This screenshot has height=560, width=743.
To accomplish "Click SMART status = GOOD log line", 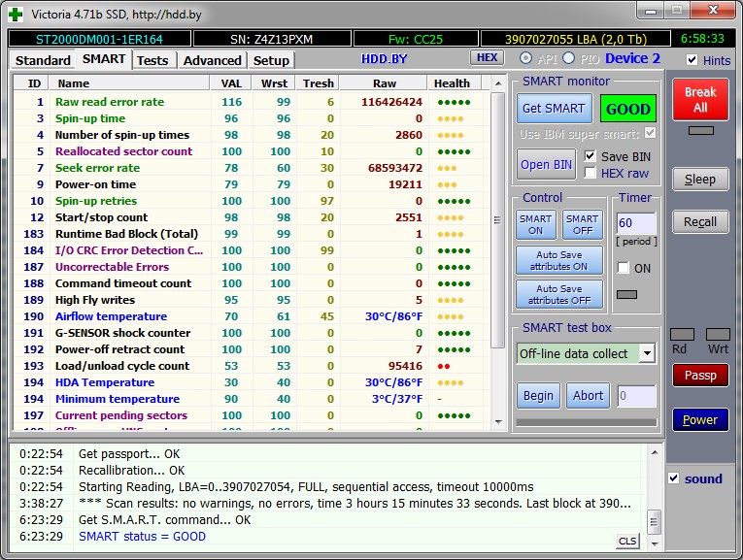I will 142,537.
